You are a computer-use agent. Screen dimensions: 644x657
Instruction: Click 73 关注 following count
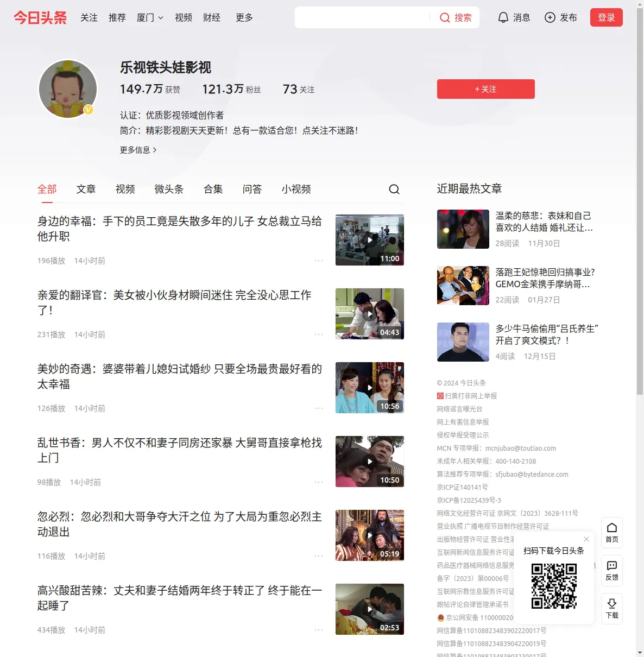(299, 89)
